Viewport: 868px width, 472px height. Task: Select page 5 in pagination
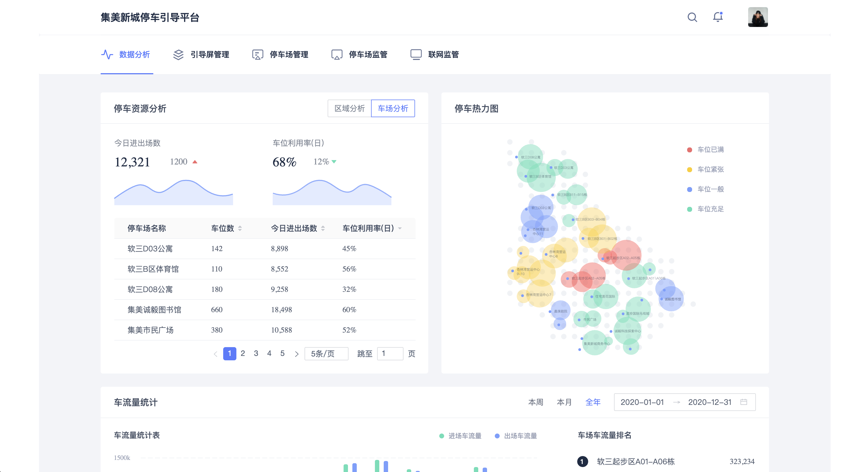[282, 353]
